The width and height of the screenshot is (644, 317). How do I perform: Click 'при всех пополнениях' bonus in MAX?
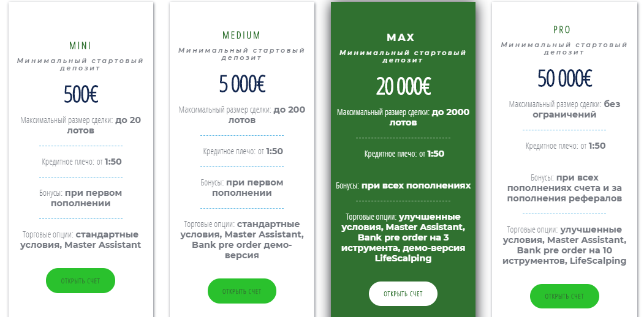pyautogui.click(x=416, y=186)
